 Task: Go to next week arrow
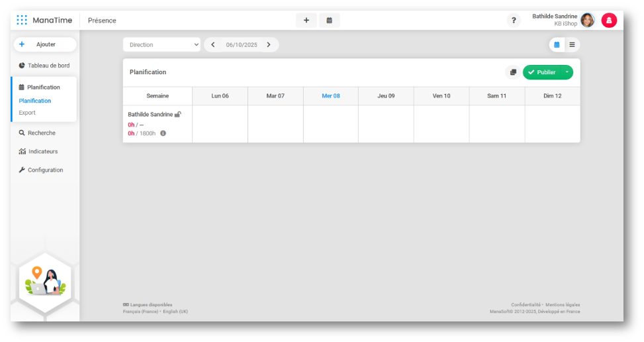click(x=269, y=45)
